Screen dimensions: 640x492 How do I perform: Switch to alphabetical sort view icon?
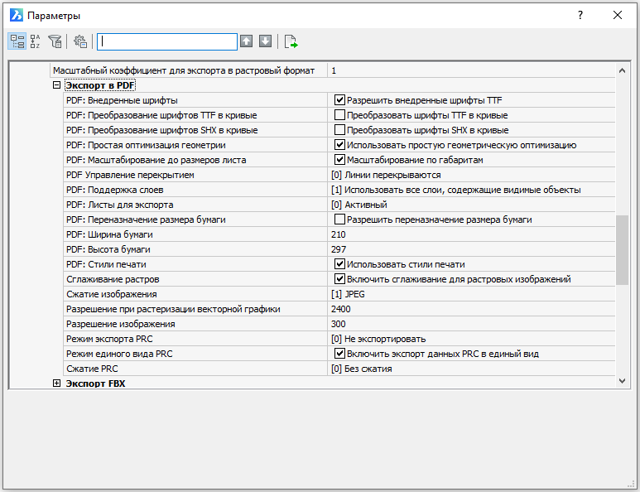click(x=36, y=41)
